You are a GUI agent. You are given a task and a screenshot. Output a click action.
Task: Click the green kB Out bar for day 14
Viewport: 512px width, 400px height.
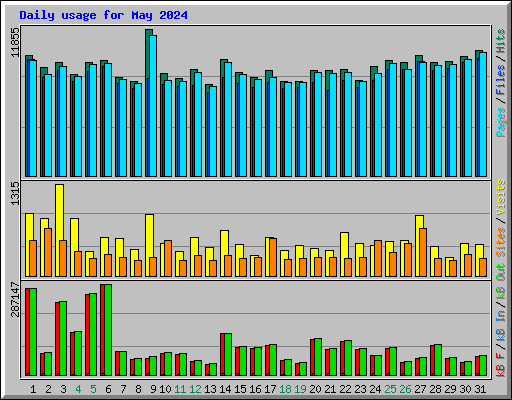tap(228, 354)
